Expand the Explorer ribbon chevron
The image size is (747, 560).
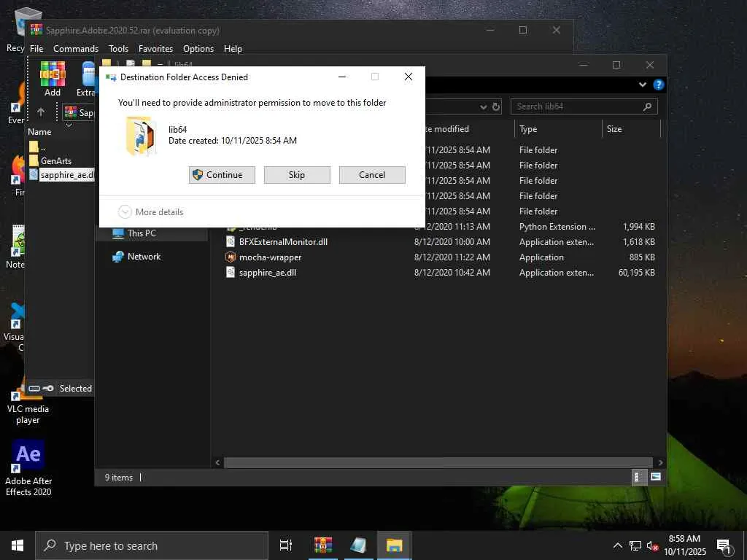pos(643,85)
